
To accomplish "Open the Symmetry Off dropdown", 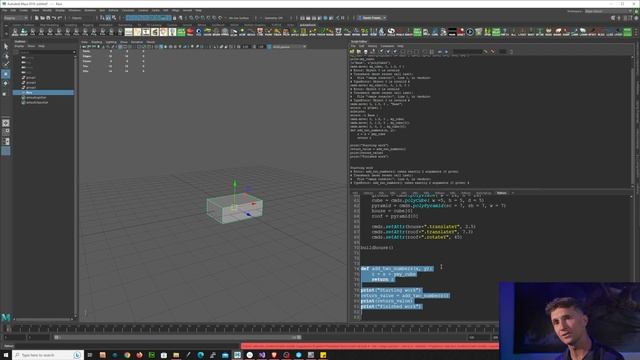I will coord(273,18).
